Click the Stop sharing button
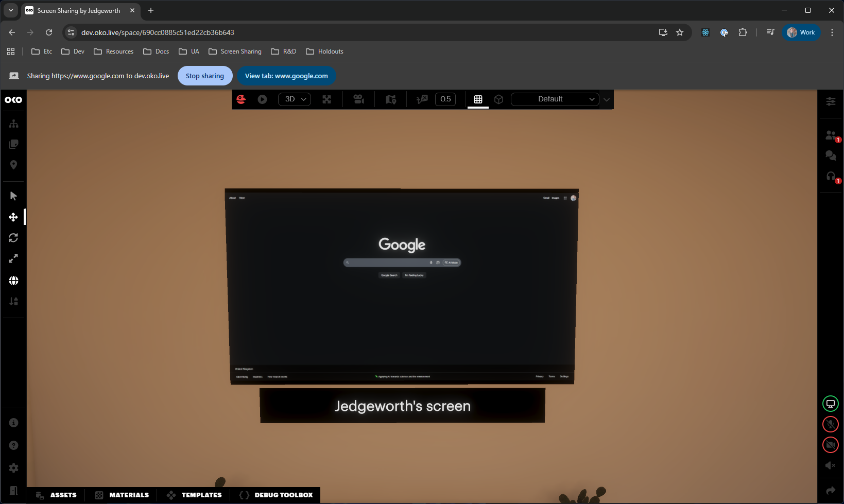The width and height of the screenshot is (844, 504). [205, 76]
